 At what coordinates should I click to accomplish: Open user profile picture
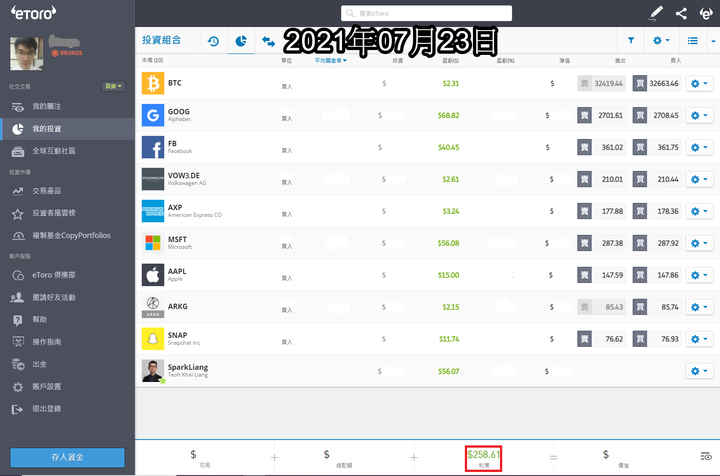click(x=27, y=53)
